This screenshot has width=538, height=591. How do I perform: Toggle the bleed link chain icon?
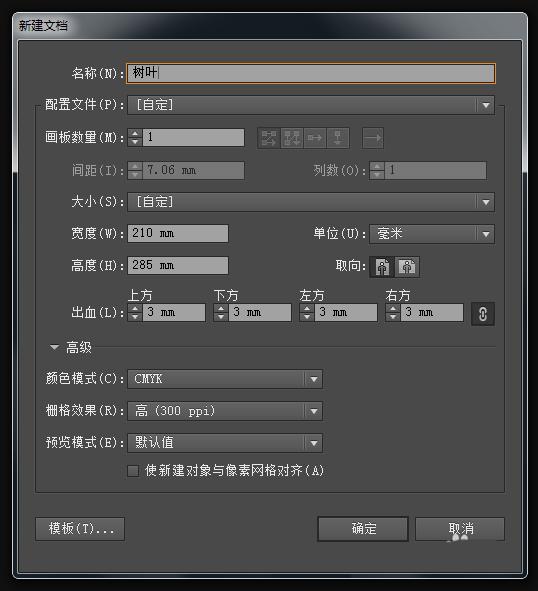pos(483,314)
